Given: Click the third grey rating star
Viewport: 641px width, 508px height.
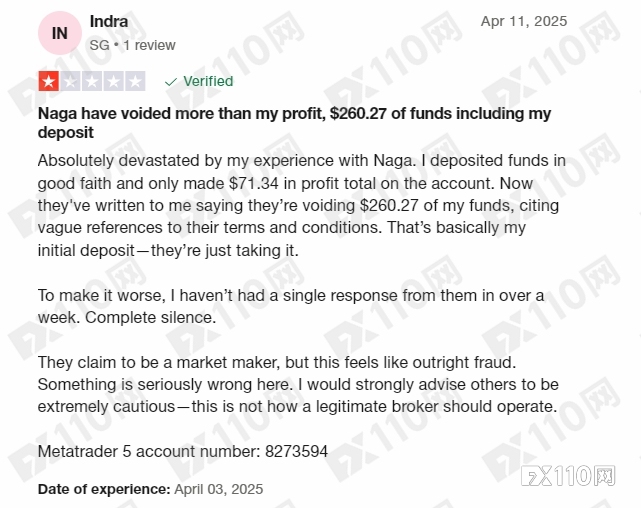Looking at the screenshot, I should point(92,81).
